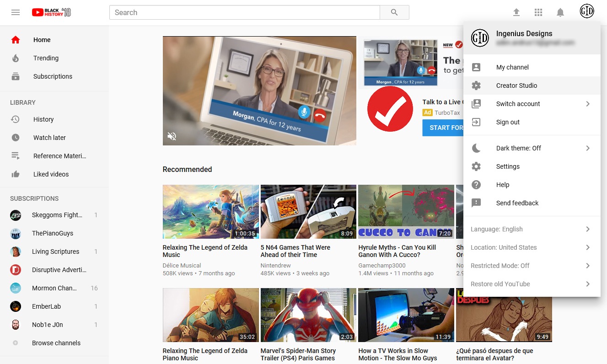Click the search magnifier icon
Viewport: 607px width, 364px height.
coord(394,12)
